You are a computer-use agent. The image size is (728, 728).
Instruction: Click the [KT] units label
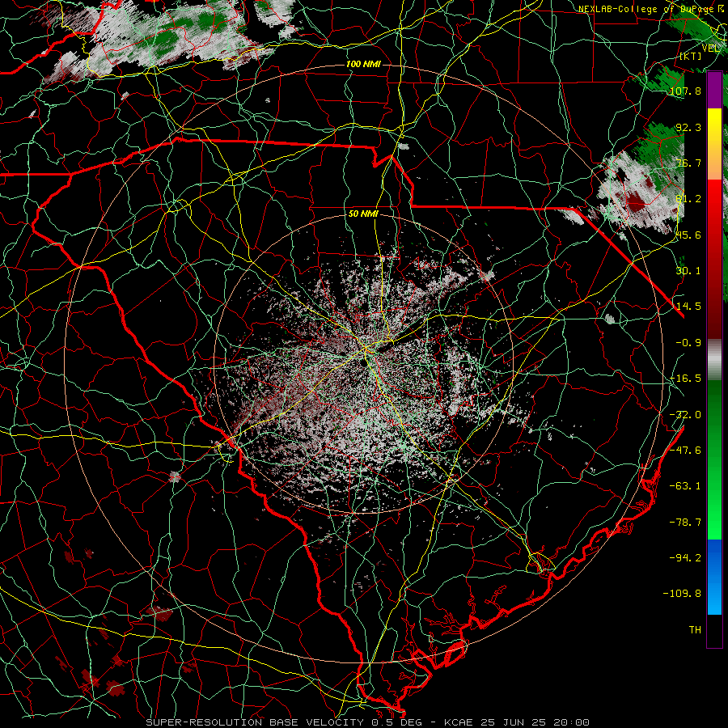(691, 56)
